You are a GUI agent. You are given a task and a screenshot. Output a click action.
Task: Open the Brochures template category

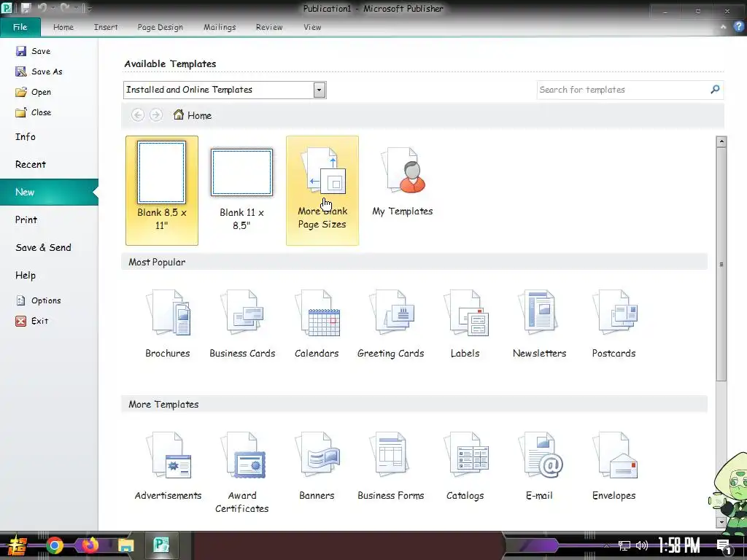click(168, 324)
